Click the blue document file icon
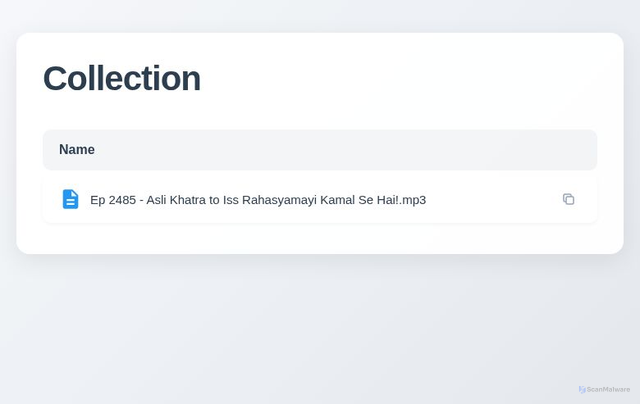This screenshot has height=404, width=640. [70, 199]
